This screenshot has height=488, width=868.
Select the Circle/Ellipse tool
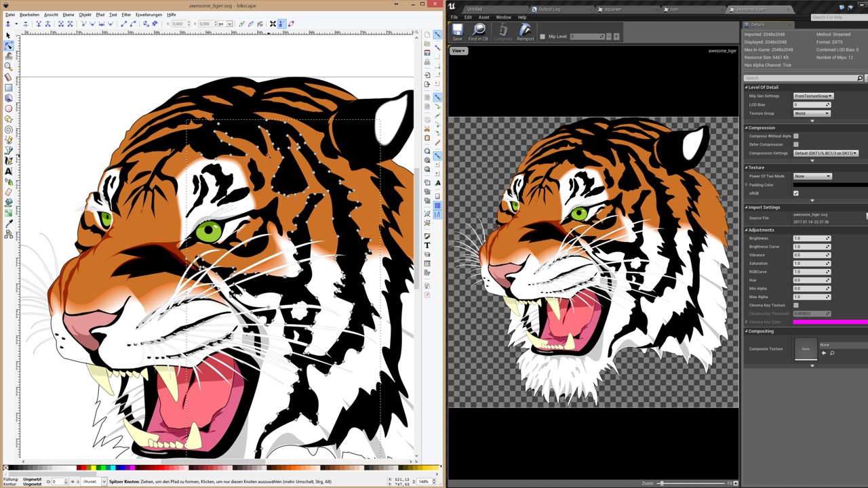coord(8,108)
